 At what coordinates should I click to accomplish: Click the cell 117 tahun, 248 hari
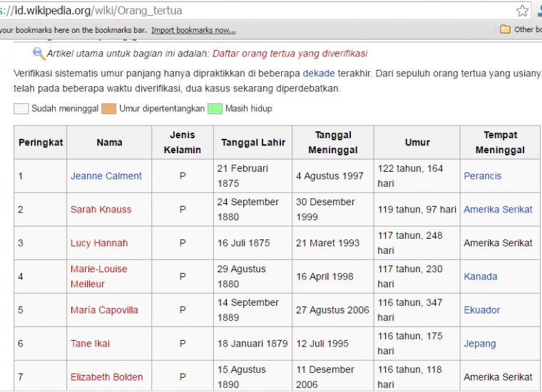[x=417, y=243]
